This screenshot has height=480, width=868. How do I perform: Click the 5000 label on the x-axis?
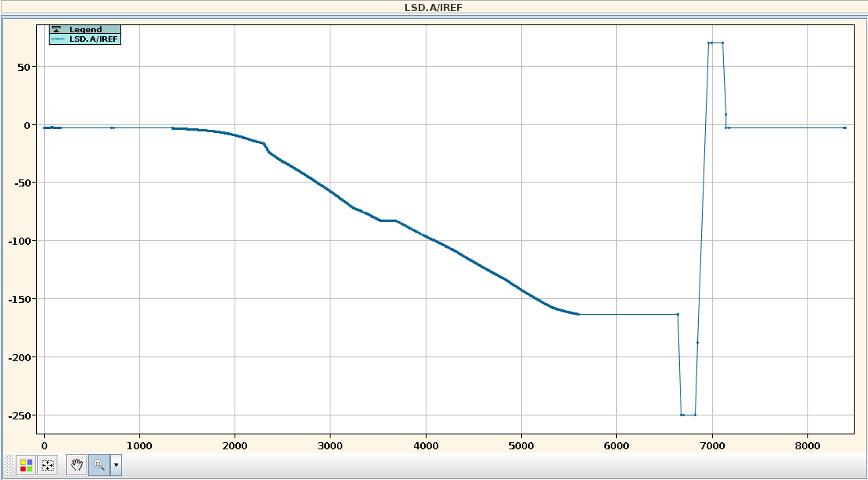pos(521,444)
